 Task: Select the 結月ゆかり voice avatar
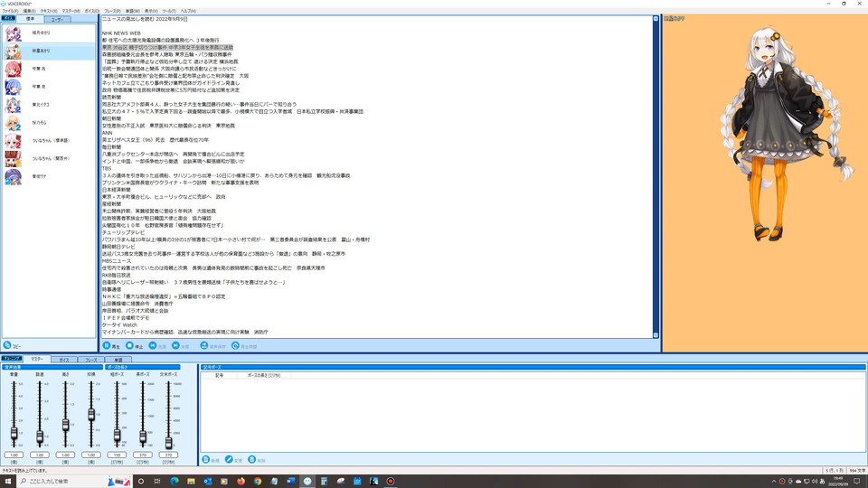[13, 33]
